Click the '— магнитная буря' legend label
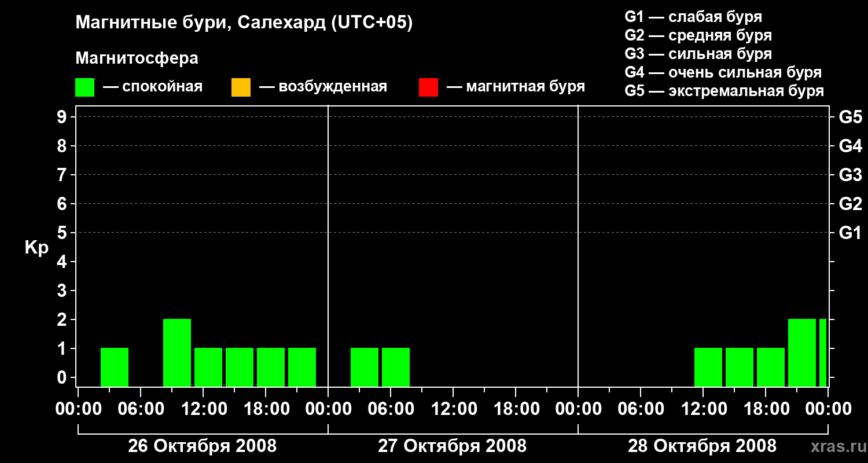 pos(516,87)
